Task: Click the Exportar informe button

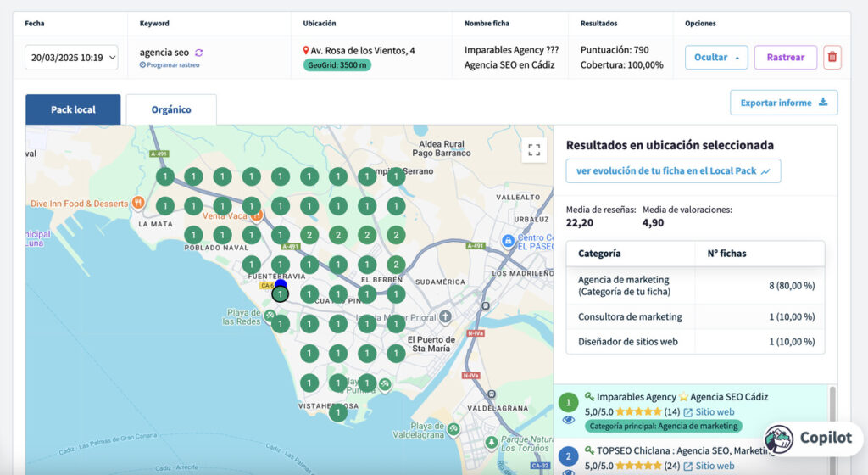Action: pyautogui.click(x=784, y=103)
